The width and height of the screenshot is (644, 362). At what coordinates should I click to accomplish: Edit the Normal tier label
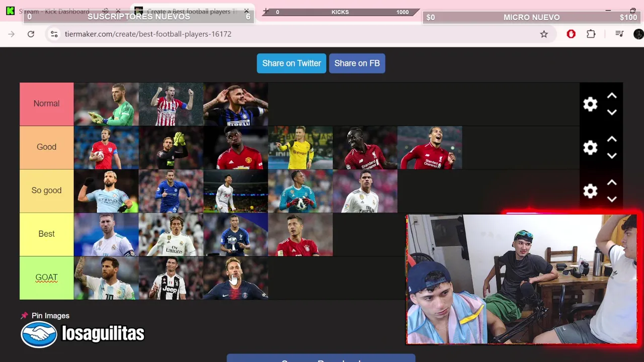point(46,104)
